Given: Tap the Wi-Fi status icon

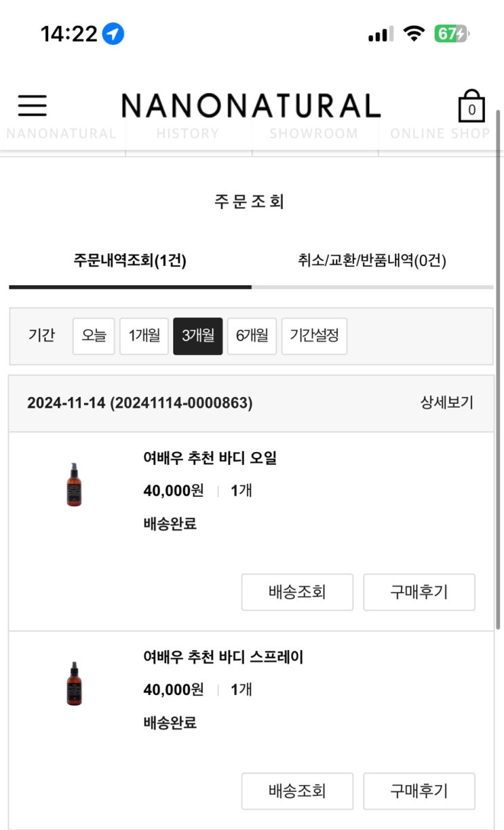Looking at the screenshot, I should coord(413,33).
